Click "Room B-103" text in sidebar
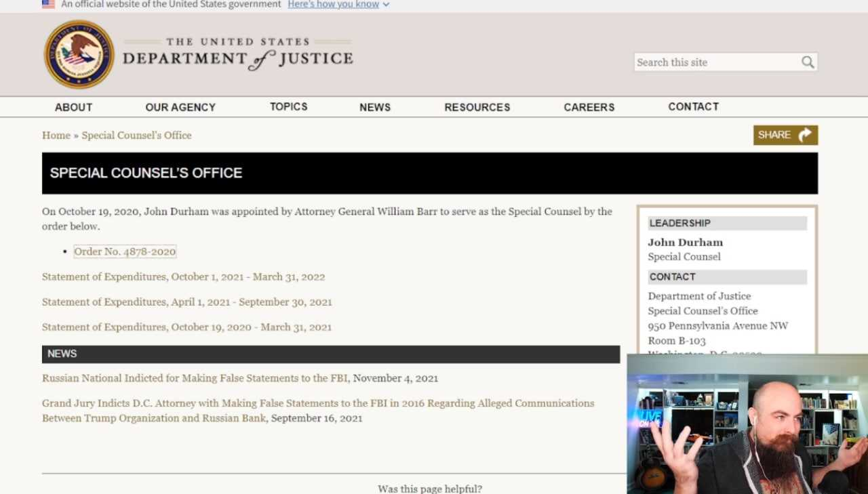This screenshot has height=494, width=868. point(677,341)
